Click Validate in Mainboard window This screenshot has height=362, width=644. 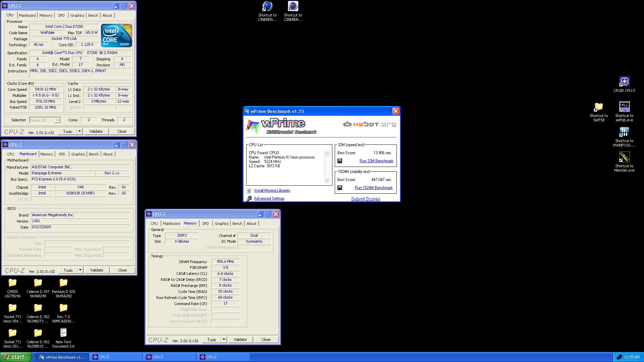tap(97, 270)
